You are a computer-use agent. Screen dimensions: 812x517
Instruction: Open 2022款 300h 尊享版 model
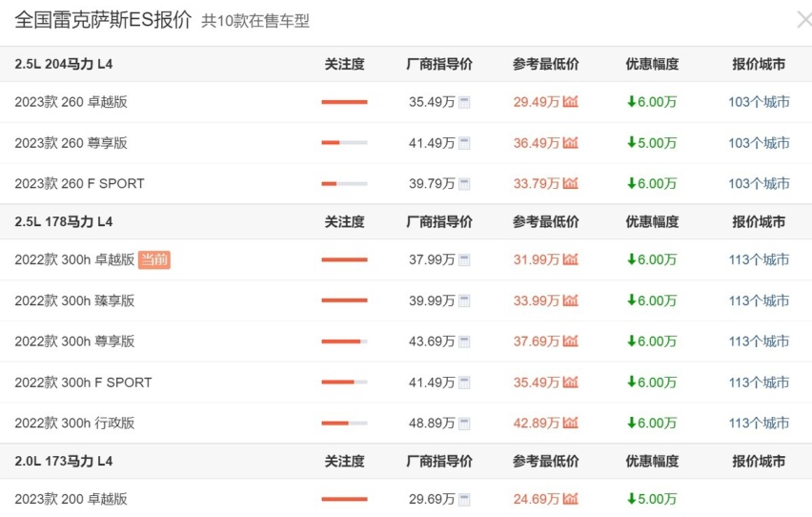pos(74,341)
